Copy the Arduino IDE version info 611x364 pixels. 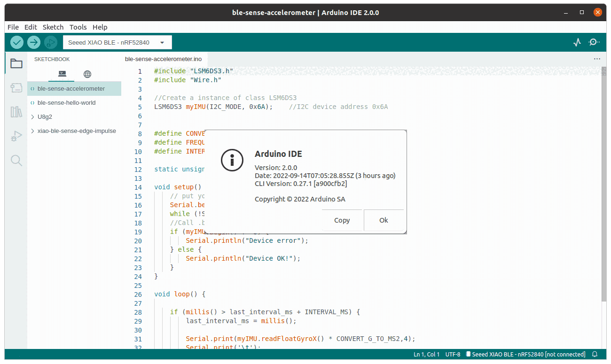coord(342,220)
